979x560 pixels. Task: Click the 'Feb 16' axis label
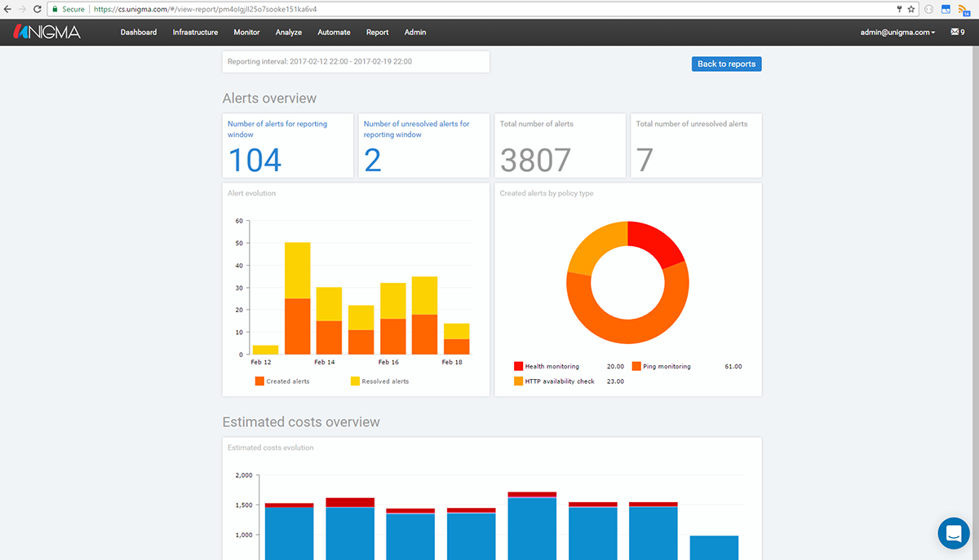(x=388, y=362)
